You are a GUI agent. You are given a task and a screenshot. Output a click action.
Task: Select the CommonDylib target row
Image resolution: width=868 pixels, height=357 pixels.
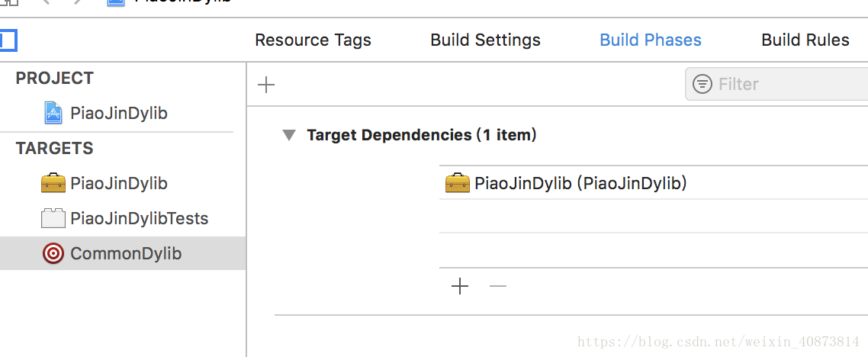122,253
